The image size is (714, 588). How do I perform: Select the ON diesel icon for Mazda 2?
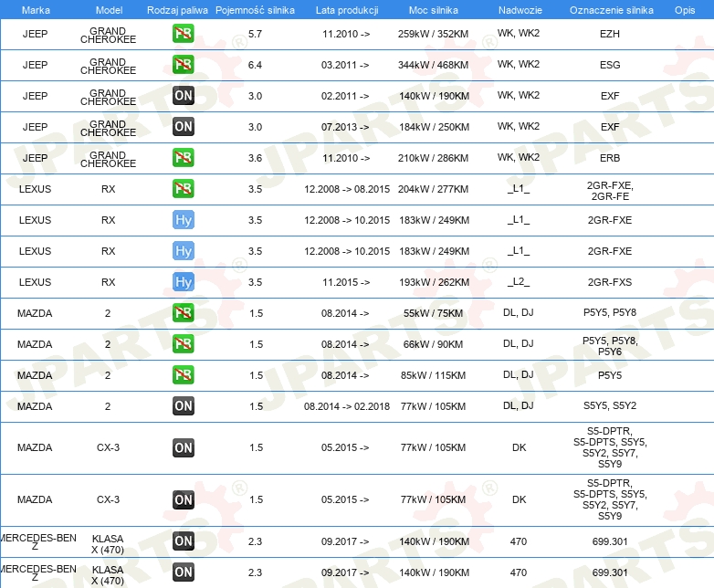point(184,406)
